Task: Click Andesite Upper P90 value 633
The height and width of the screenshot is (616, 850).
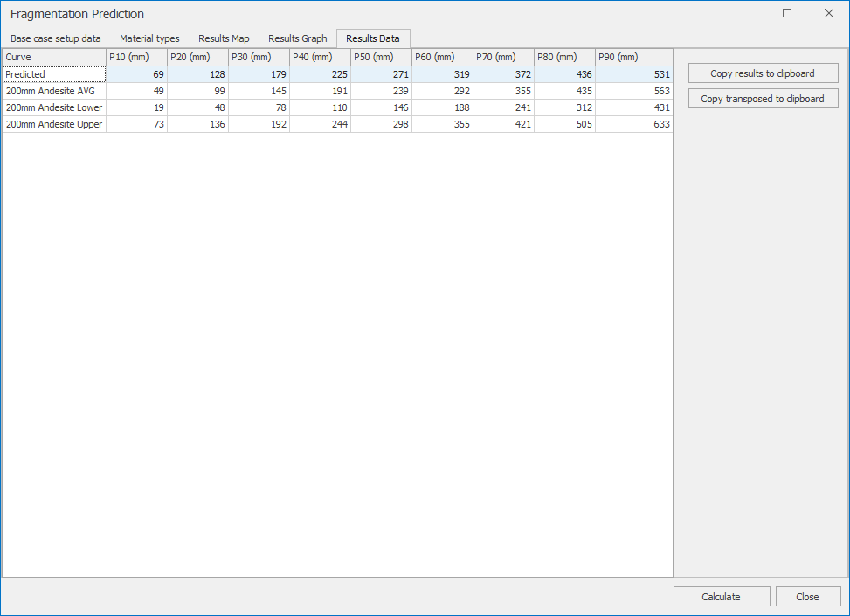Action: [x=634, y=124]
